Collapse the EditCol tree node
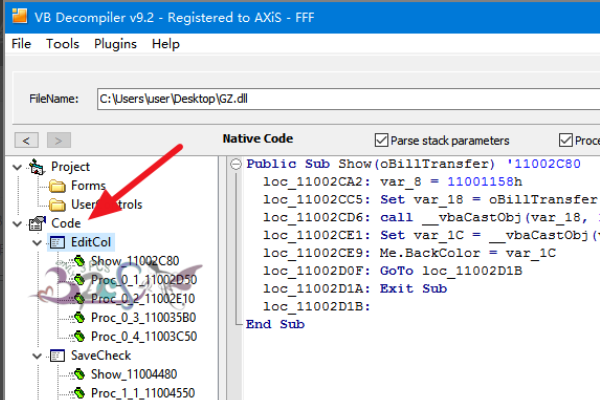The width and height of the screenshot is (600, 400). (x=37, y=242)
